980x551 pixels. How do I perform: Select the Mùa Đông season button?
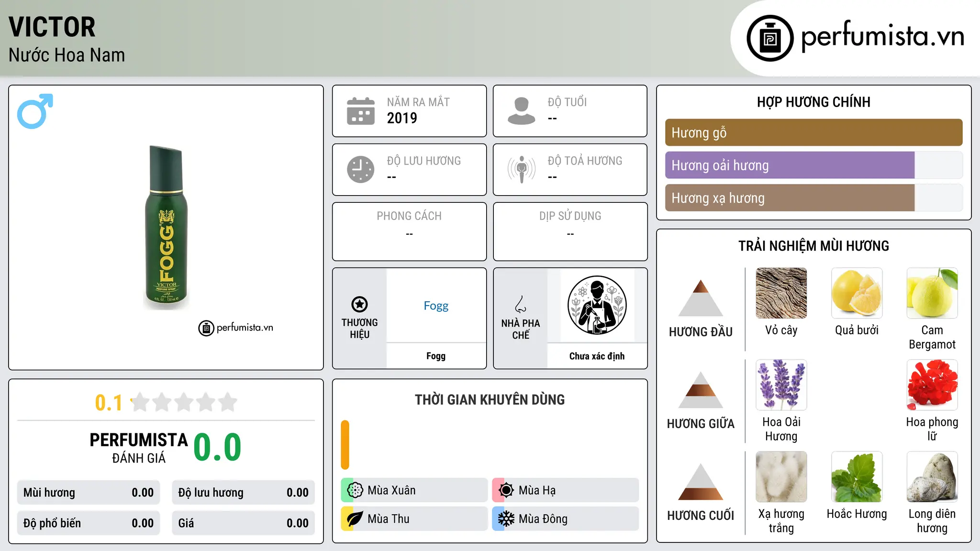click(x=565, y=519)
